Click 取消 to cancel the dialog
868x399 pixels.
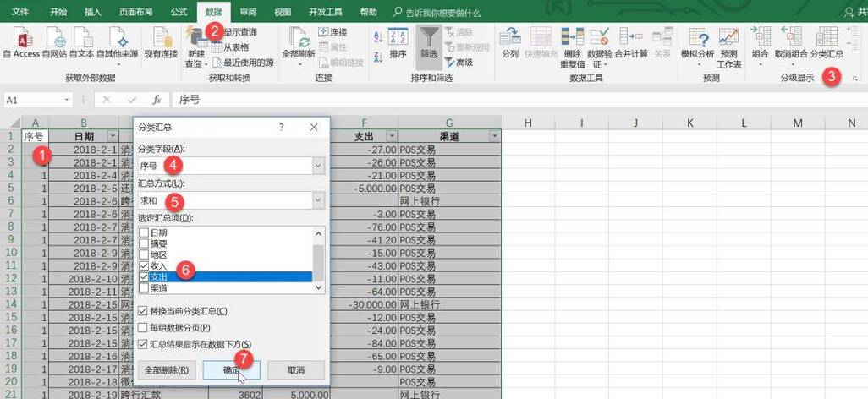pyautogui.click(x=296, y=370)
